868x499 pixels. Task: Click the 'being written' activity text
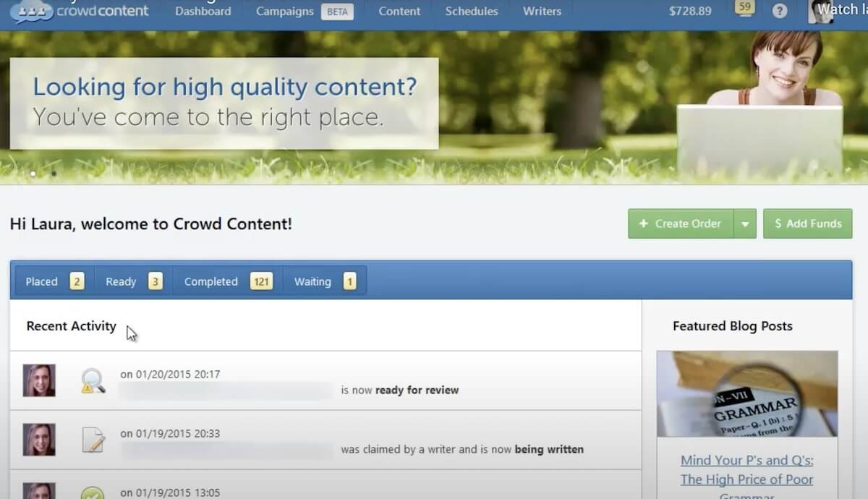click(x=549, y=449)
